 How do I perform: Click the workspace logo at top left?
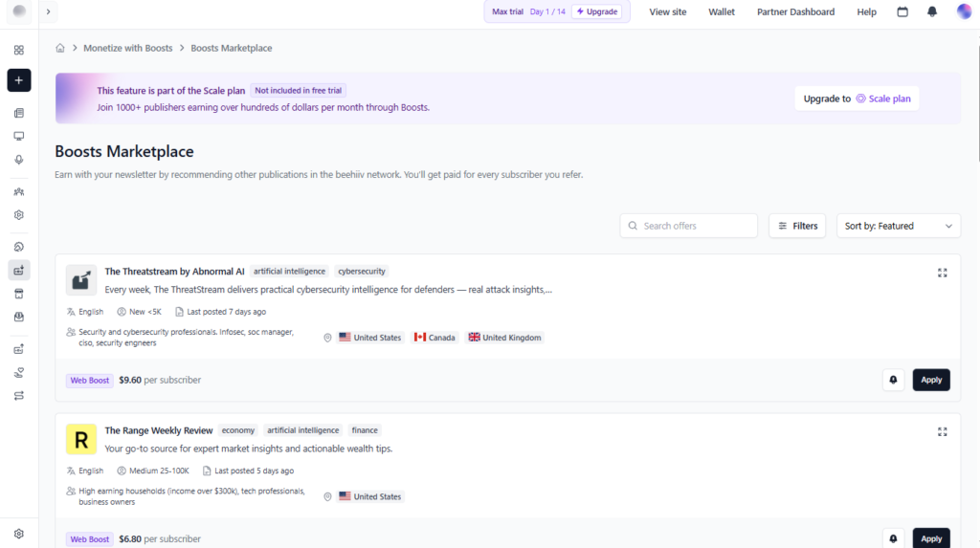19,11
